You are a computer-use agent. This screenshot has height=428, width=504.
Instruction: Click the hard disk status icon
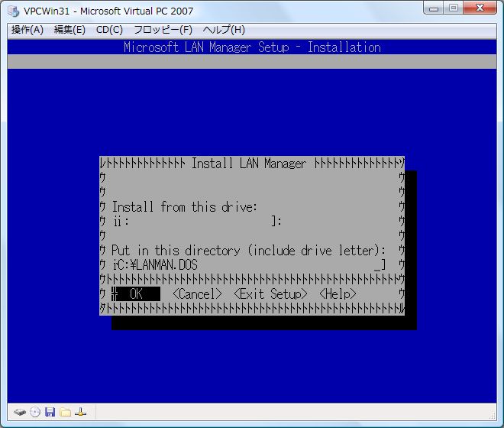coord(20,412)
